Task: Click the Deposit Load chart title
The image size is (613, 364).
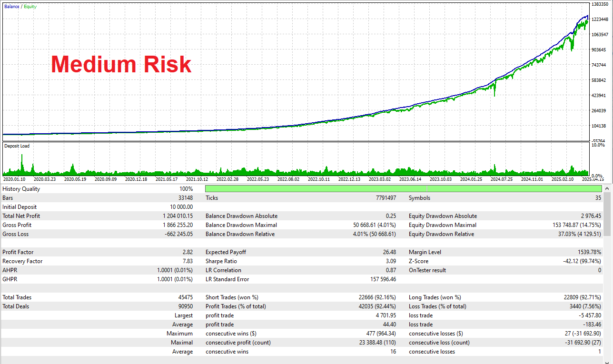Action: pos(17,146)
